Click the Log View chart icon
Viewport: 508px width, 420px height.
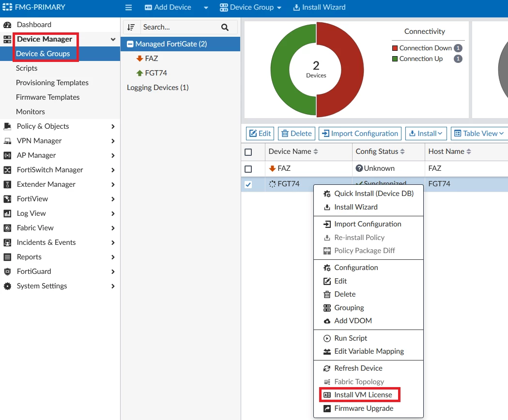click(7, 213)
